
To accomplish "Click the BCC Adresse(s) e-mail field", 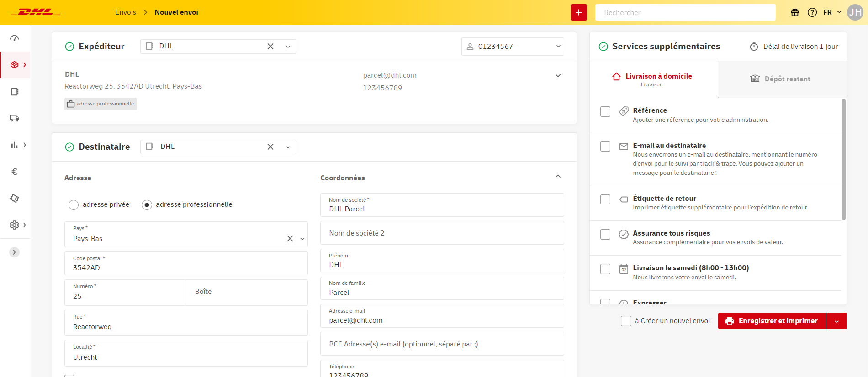I will click(442, 344).
